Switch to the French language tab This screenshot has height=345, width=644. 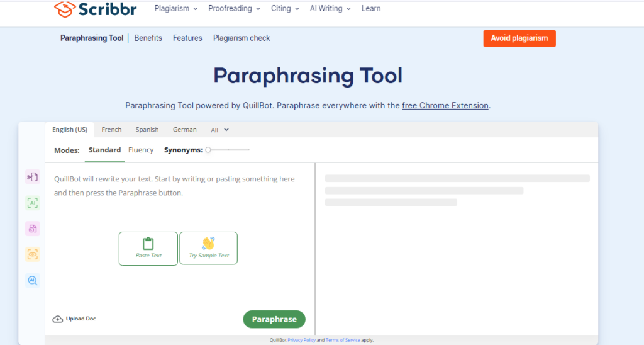[111, 130]
